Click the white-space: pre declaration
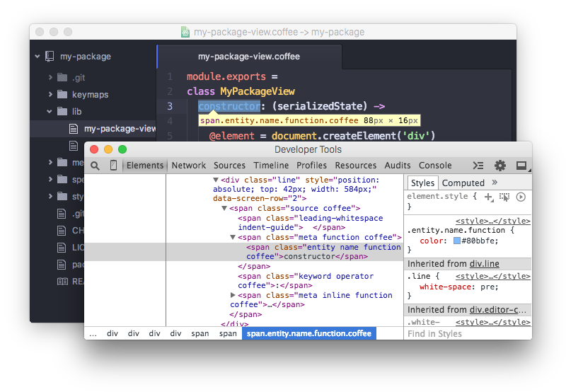The height and width of the screenshot is (392, 566). coord(458,287)
